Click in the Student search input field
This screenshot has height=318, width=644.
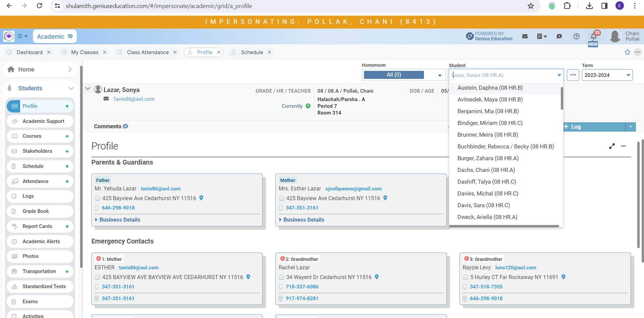(503, 75)
